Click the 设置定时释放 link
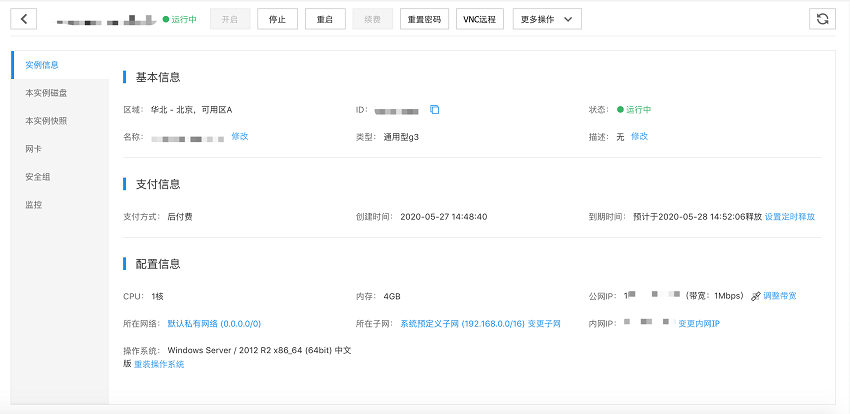The image size is (850, 414). click(x=790, y=216)
